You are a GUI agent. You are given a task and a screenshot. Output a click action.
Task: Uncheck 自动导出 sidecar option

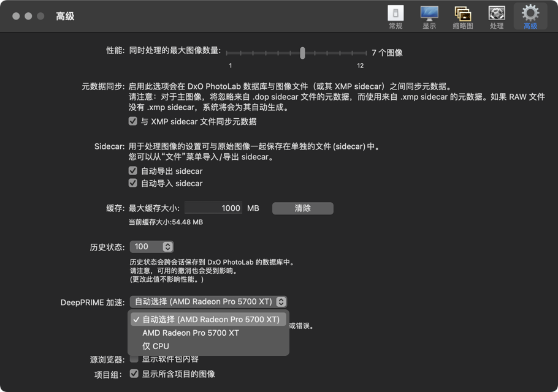coord(132,171)
